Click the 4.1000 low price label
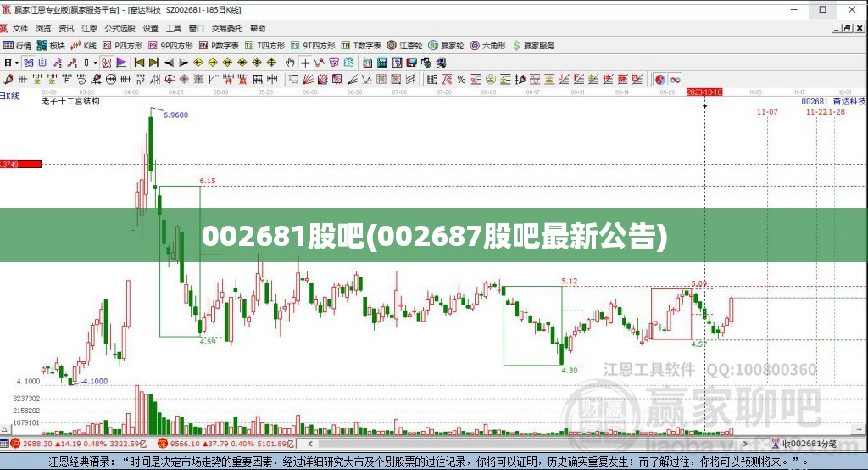Viewport: 868px width, 470px height. click(95, 381)
